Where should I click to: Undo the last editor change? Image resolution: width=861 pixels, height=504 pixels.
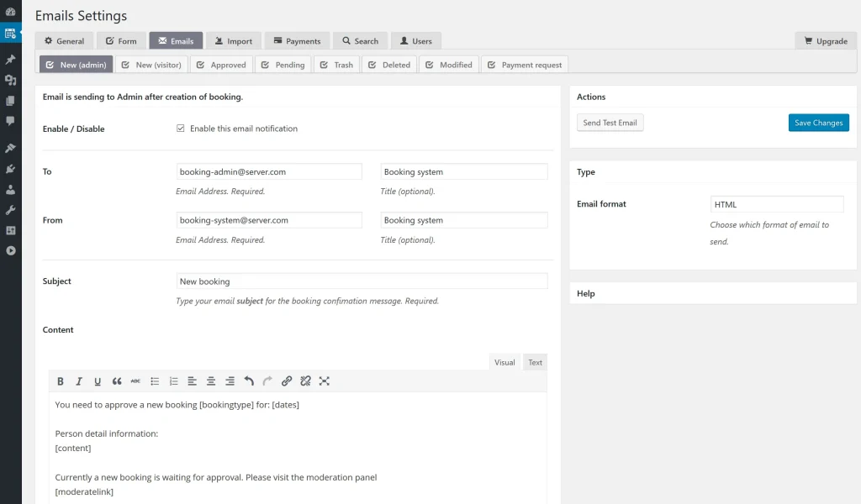pyautogui.click(x=248, y=381)
